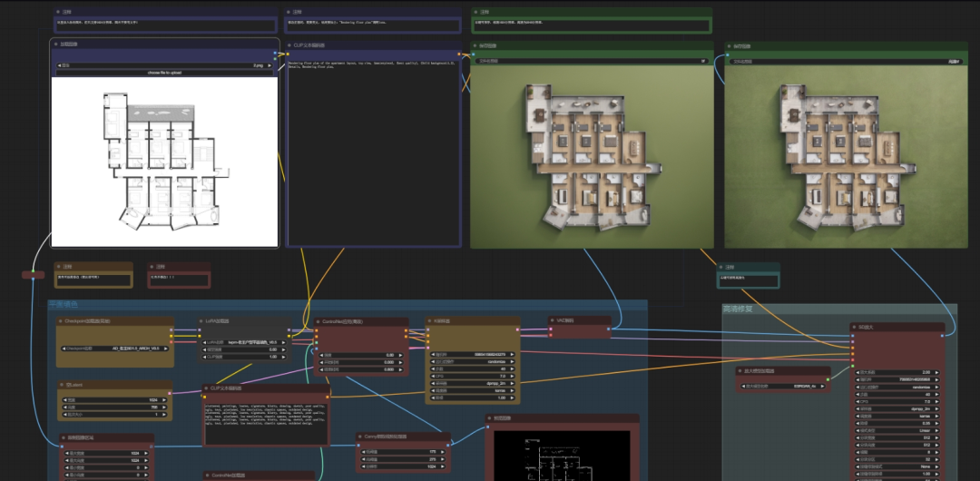Click the yellow 注释 note below 加载图像

[x=93, y=275]
